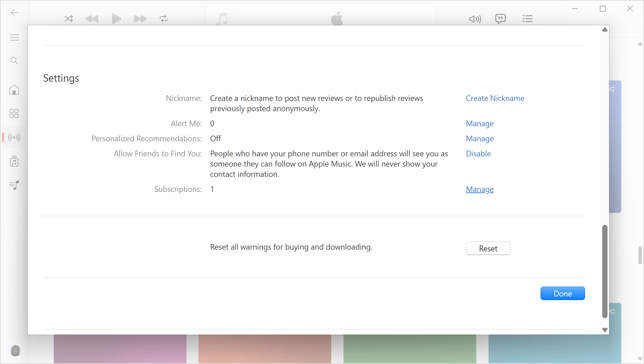Open the account avatar
The width and height of the screenshot is (644, 364).
tap(15, 350)
